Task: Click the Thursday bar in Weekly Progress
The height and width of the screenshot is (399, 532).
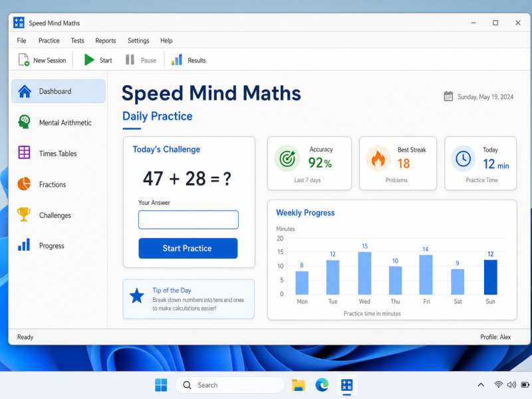Action: pos(395,280)
